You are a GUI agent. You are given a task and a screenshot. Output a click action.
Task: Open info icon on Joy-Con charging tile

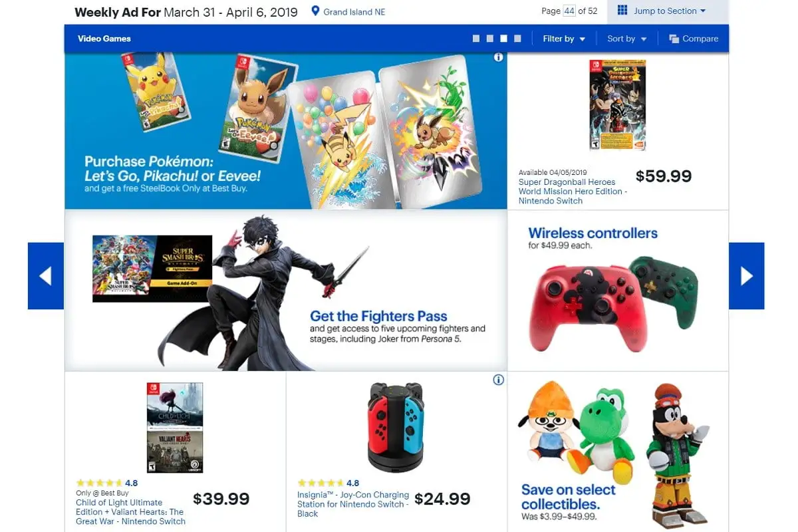point(499,380)
